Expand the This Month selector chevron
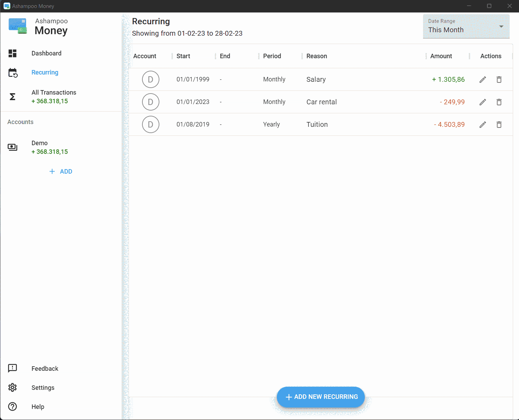This screenshot has height=420, width=519. pyautogui.click(x=501, y=26)
